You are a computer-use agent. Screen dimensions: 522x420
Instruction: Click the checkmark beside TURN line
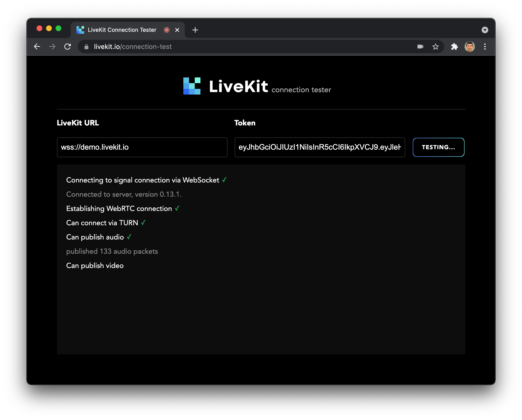pyautogui.click(x=143, y=223)
